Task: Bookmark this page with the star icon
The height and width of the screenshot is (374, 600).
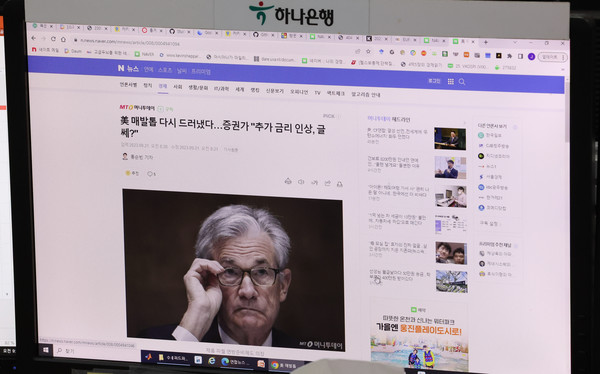Action: [368, 51]
